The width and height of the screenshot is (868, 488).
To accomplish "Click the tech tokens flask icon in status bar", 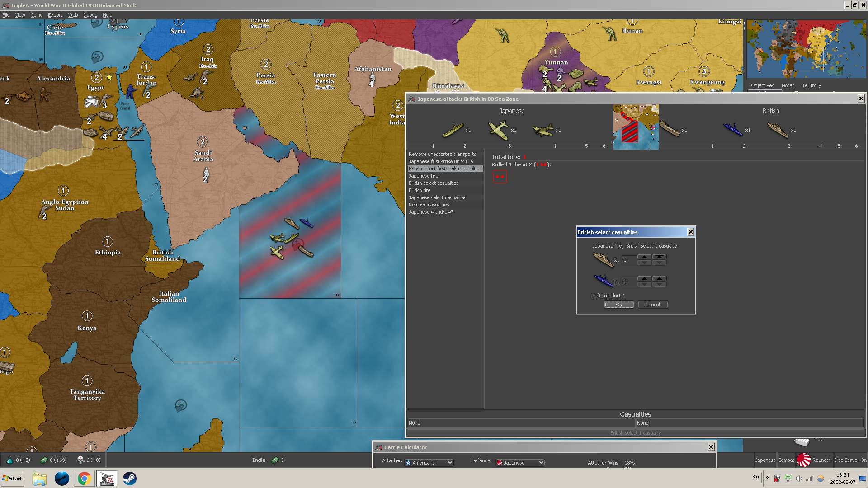I will point(9,460).
